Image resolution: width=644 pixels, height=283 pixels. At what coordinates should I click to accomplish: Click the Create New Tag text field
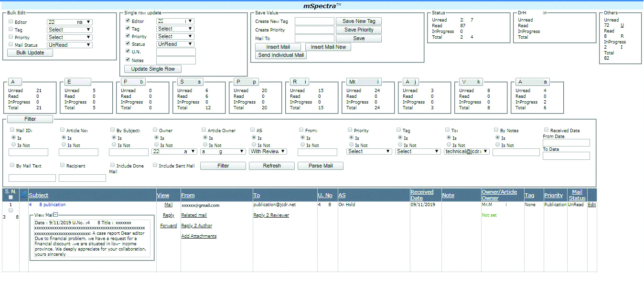314,21
